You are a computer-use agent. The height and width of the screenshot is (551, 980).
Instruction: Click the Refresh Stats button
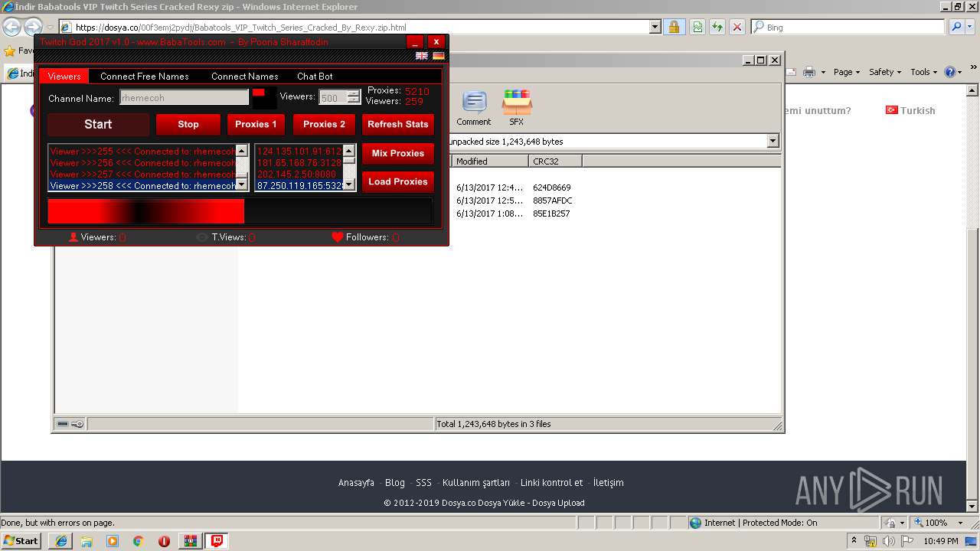(x=397, y=124)
